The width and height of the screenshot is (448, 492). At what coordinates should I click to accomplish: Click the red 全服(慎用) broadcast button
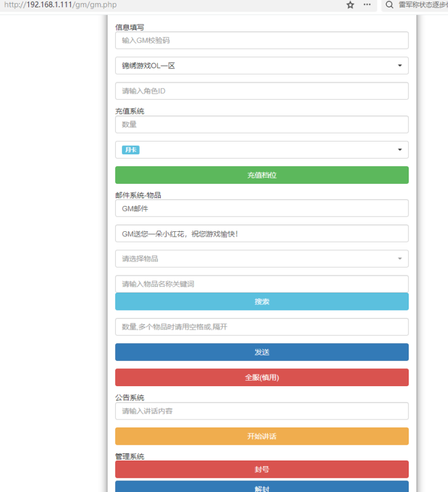pyautogui.click(x=262, y=377)
